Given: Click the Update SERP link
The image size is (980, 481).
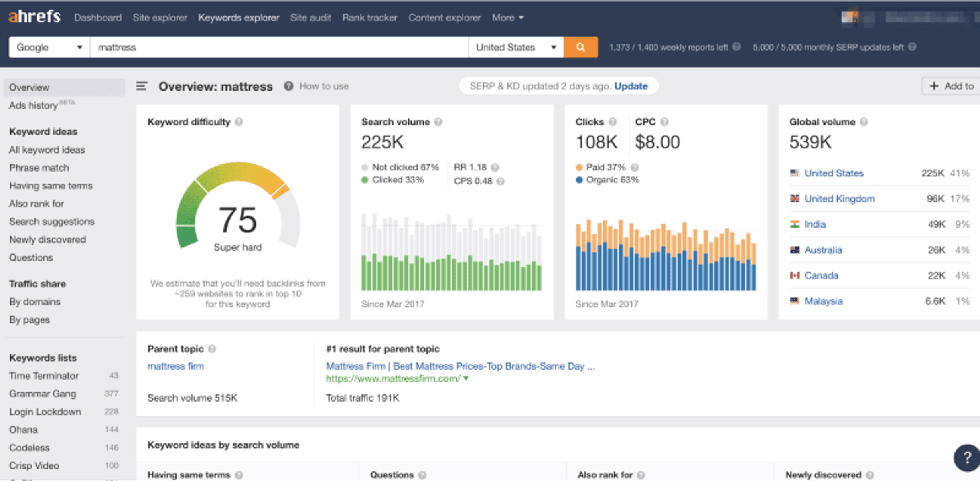Looking at the screenshot, I should coord(631,86).
